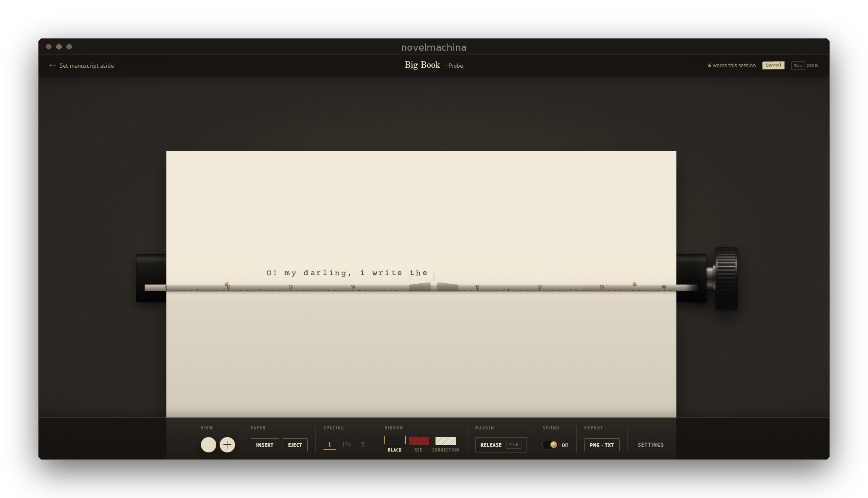The image size is (868, 498).
Task: Select double line spacing 2
Action: pos(363,444)
